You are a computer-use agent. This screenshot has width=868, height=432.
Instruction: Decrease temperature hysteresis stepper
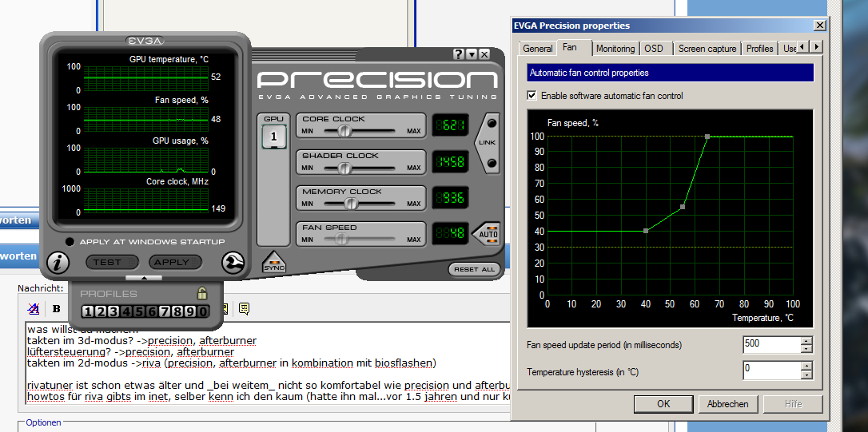(806, 375)
